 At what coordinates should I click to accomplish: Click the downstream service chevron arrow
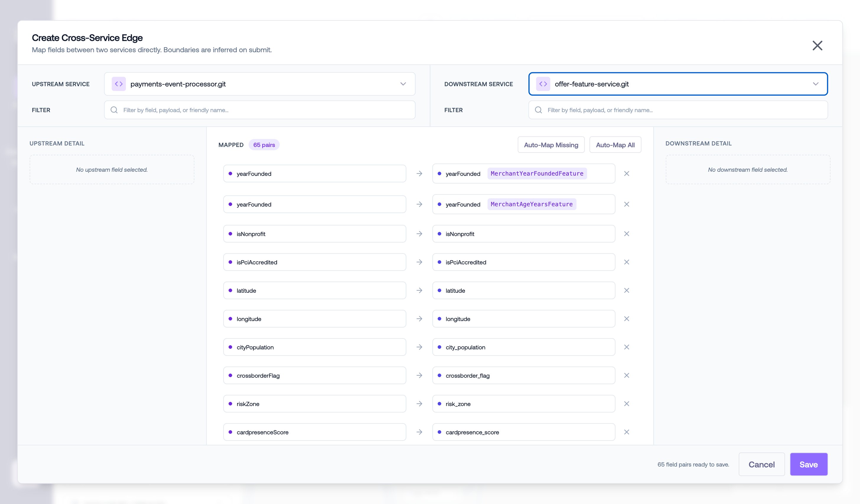(x=815, y=84)
